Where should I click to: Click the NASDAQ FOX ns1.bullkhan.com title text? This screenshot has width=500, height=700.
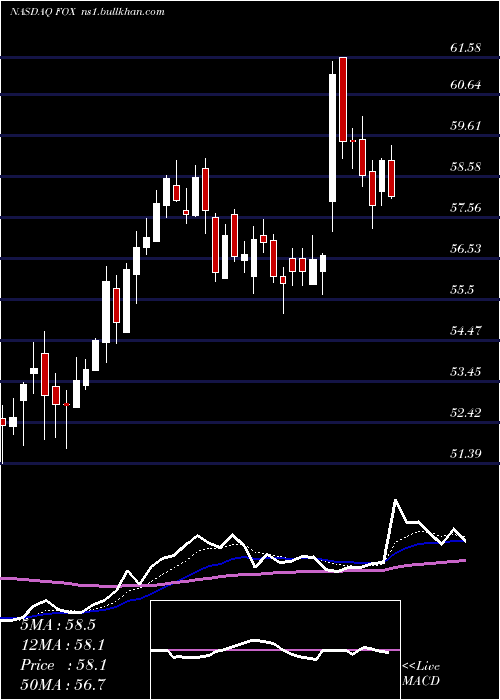(x=88, y=12)
